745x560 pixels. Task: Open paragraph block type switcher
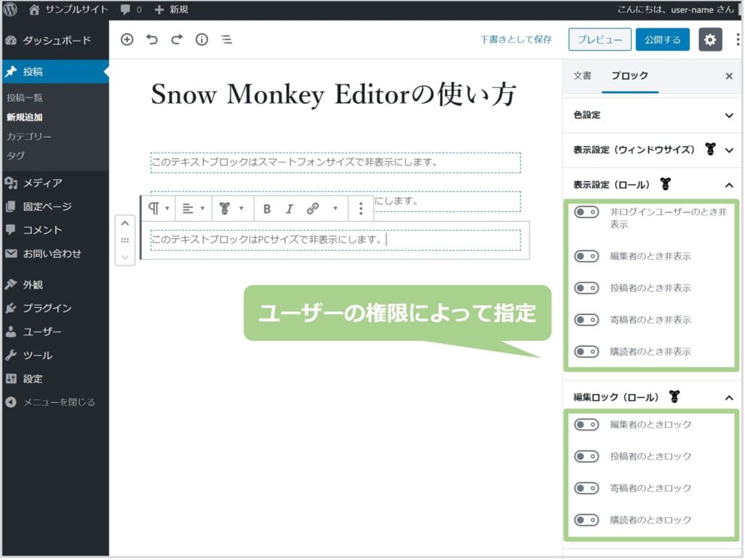click(159, 209)
